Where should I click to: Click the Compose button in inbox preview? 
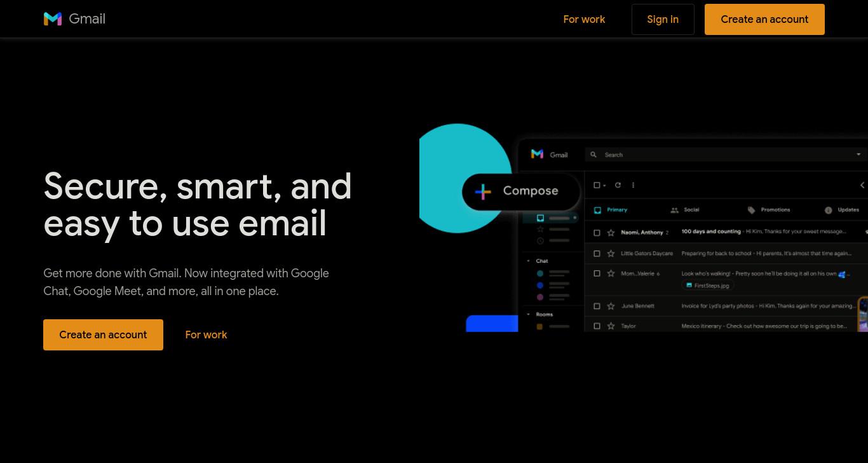tap(521, 191)
